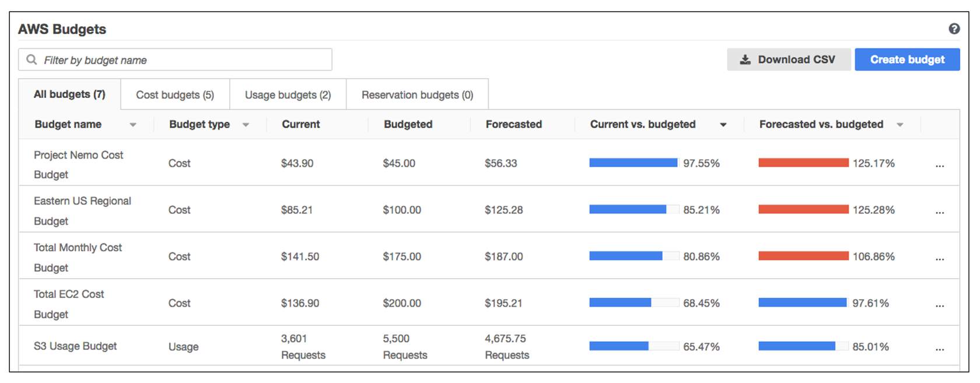Select the $100.00 budgeted value
This screenshot has height=383, width=980.
tap(402, 210)
